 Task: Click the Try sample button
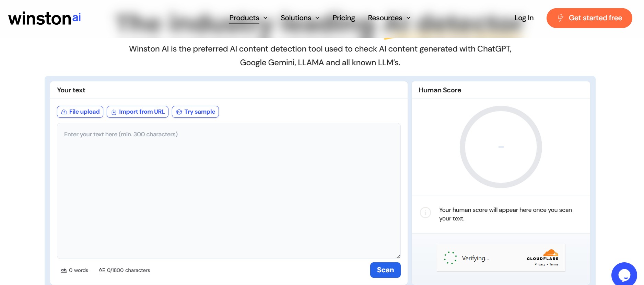[x=195, y=112]
